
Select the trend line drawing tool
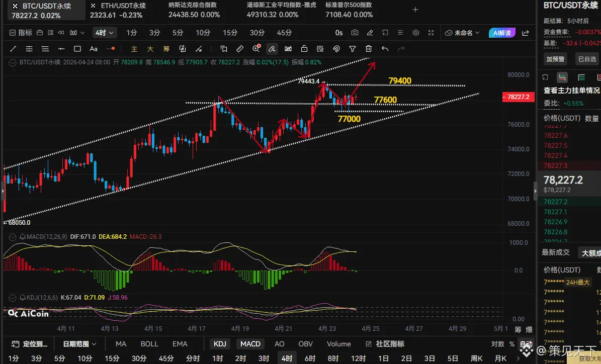coord(13,49)
